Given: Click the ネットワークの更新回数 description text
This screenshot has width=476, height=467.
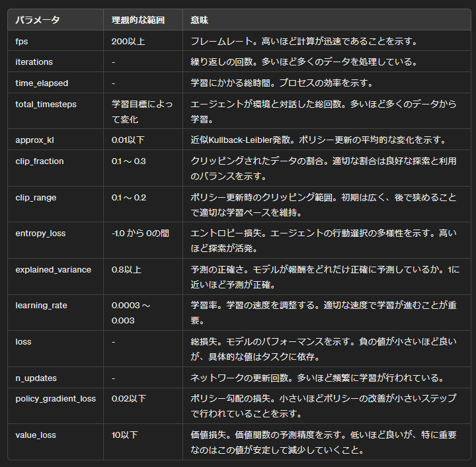Looking at the screenshot, I should tap(317, 378).
